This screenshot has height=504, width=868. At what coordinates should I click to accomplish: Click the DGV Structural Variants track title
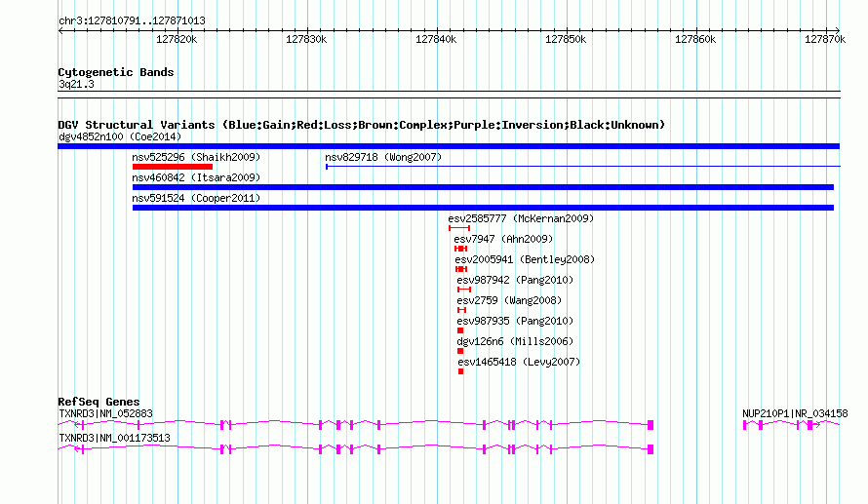tap(361, 125)
